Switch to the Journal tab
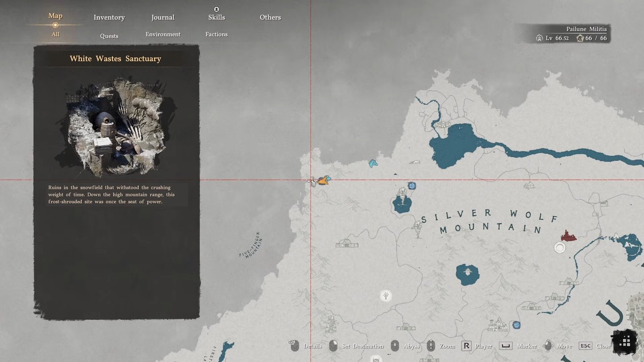The height and width of the screenshot is (362, 644). tap(163, 17)
